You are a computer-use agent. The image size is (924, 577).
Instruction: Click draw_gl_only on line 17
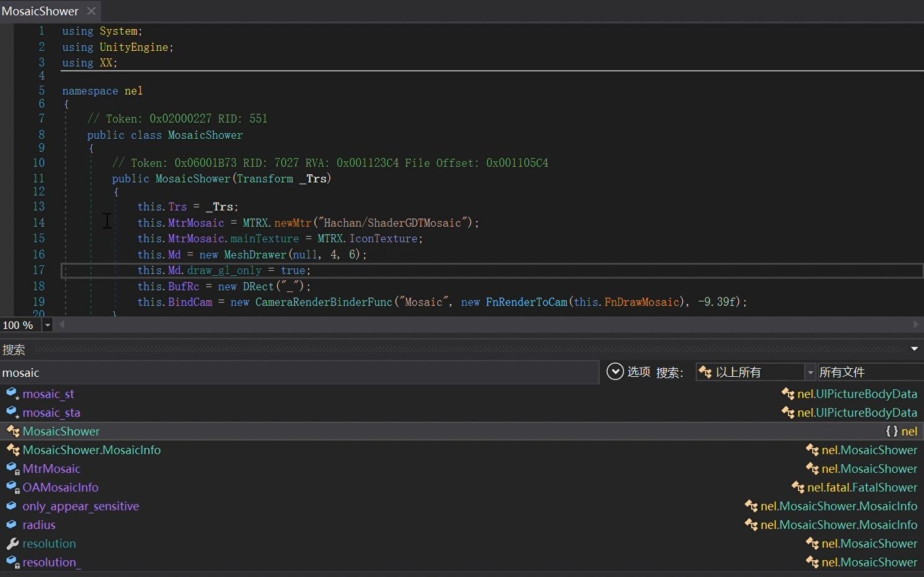224,270
